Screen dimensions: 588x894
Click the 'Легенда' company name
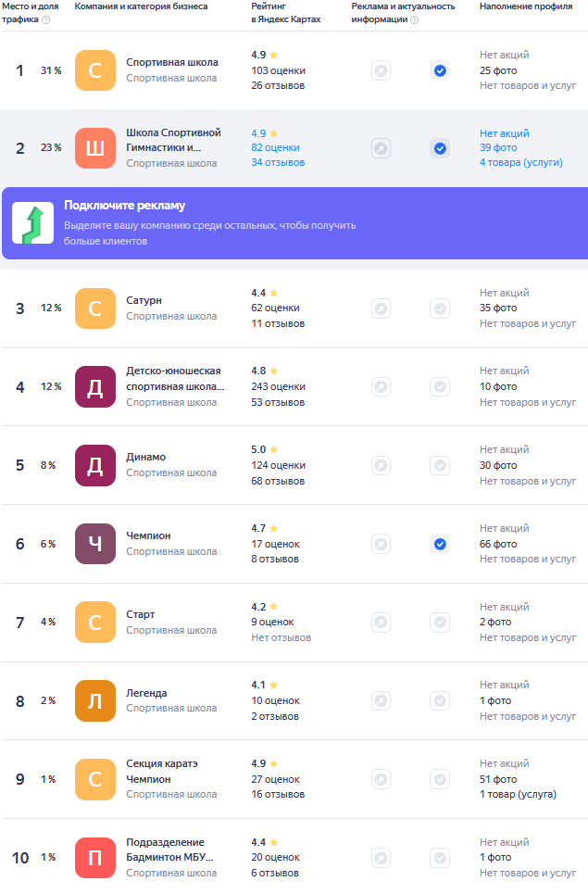tap(146, 693)
